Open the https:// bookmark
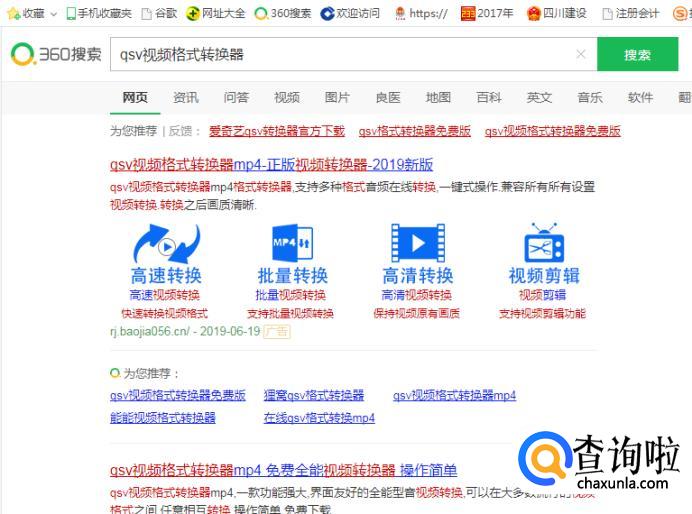 click(x=421, y=13)
